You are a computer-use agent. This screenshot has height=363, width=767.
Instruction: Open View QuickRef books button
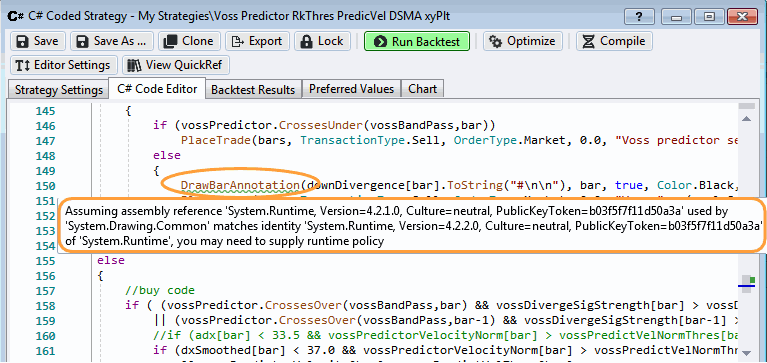pos(176,65)
